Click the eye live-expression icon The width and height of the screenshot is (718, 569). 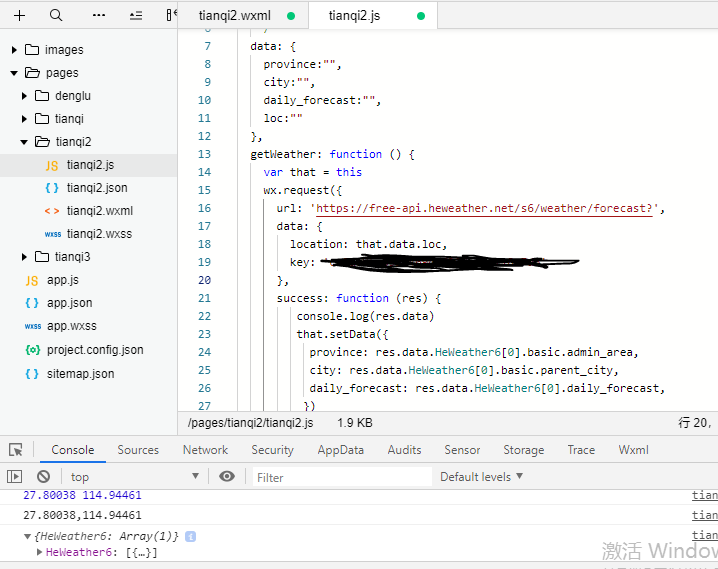227,477
